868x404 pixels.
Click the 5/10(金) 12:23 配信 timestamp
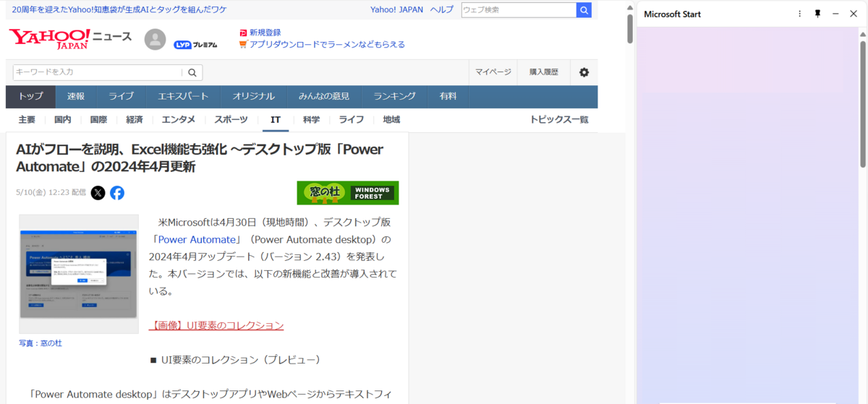pos(51,193)
